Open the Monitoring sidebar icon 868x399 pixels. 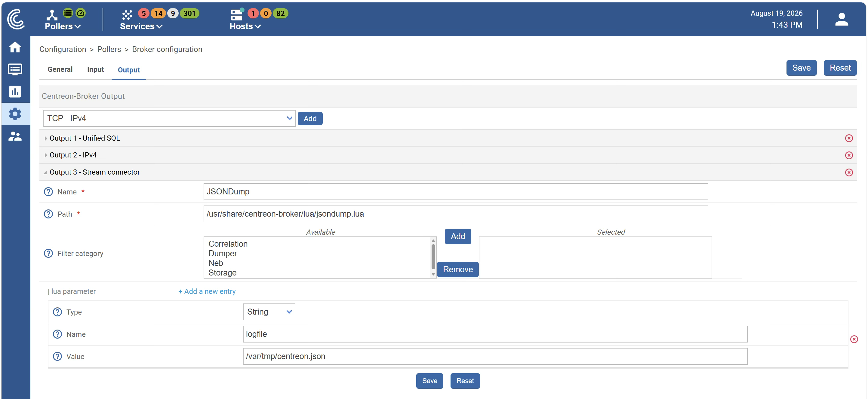(x=15, y=69)
